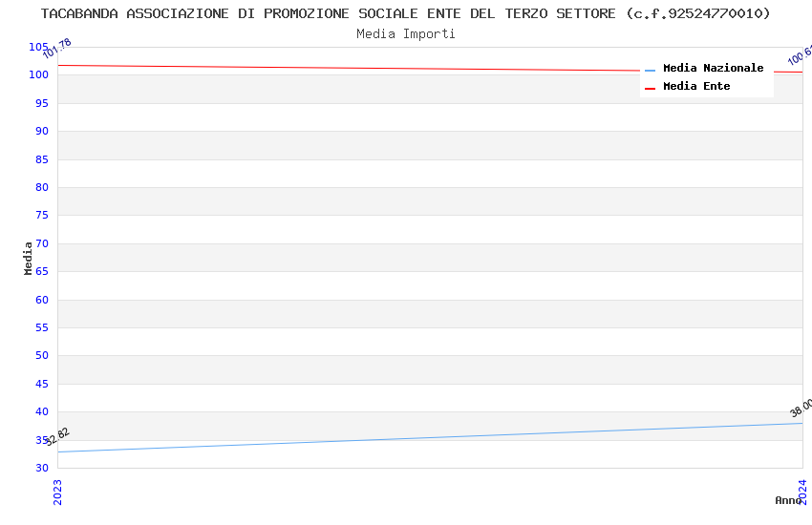Click the 105 y-axis tick label
812x525 pixels.
pyautogui.click(x=38, y=47)
